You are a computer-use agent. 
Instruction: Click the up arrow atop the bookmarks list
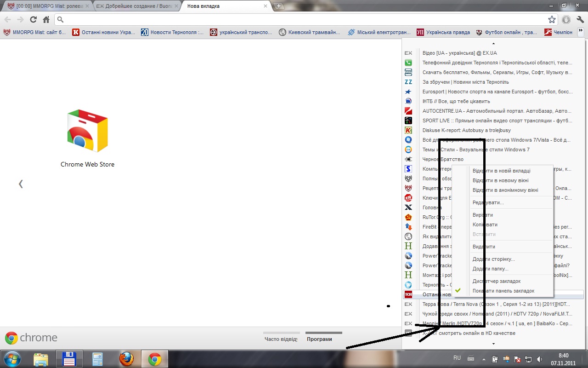493,44
